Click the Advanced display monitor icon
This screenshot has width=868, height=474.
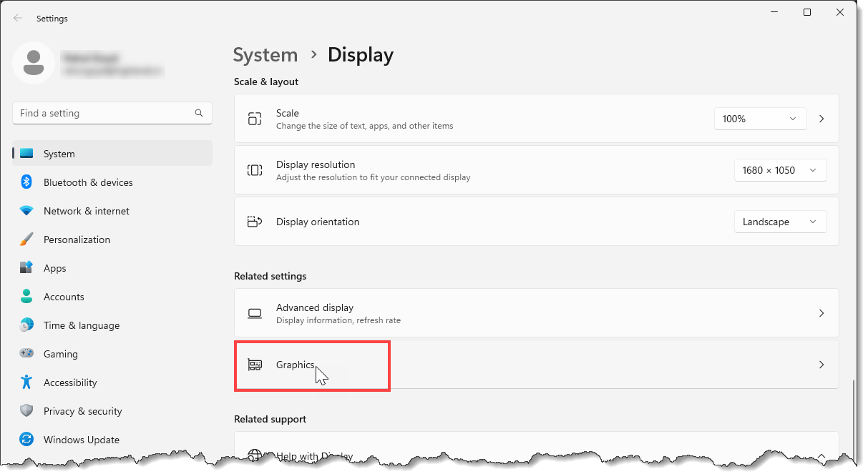tap(255, 313)
